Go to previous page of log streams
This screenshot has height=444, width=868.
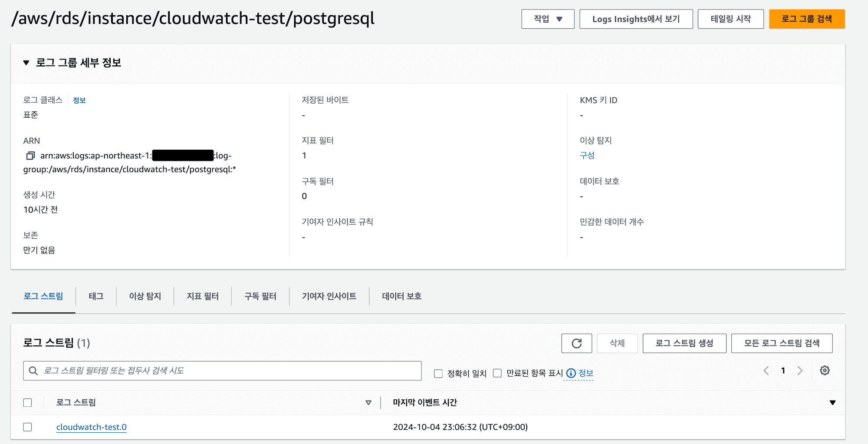(766, 371)
